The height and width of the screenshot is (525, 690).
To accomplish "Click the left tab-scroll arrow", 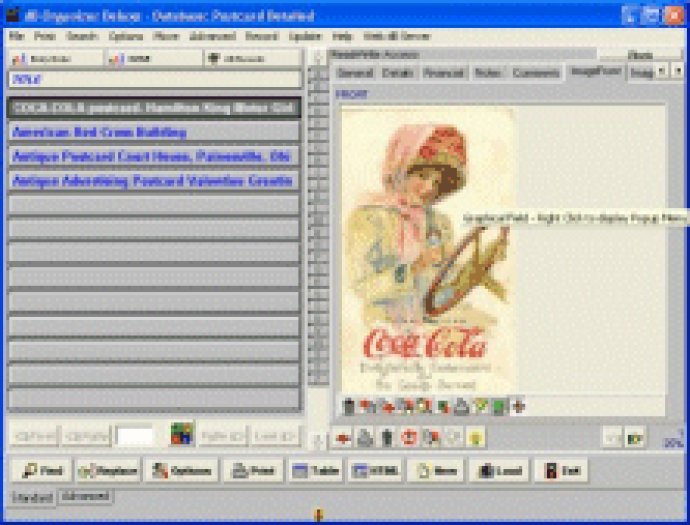I will [x=661, y=71].
